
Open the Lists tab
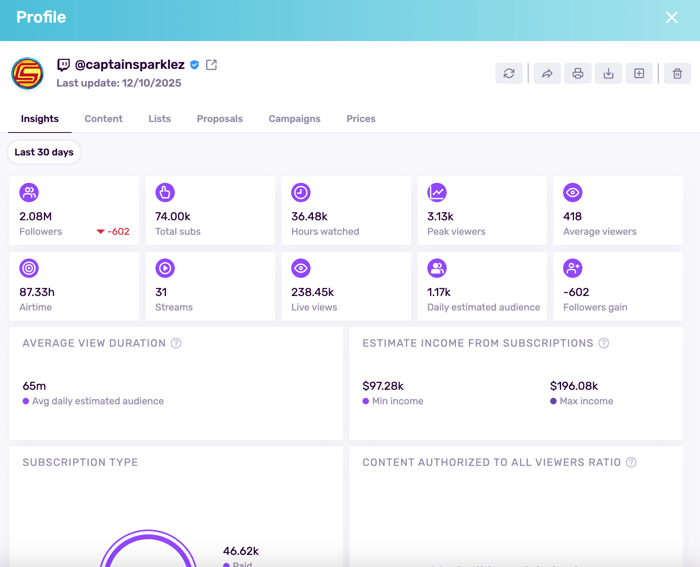(159, 119)
